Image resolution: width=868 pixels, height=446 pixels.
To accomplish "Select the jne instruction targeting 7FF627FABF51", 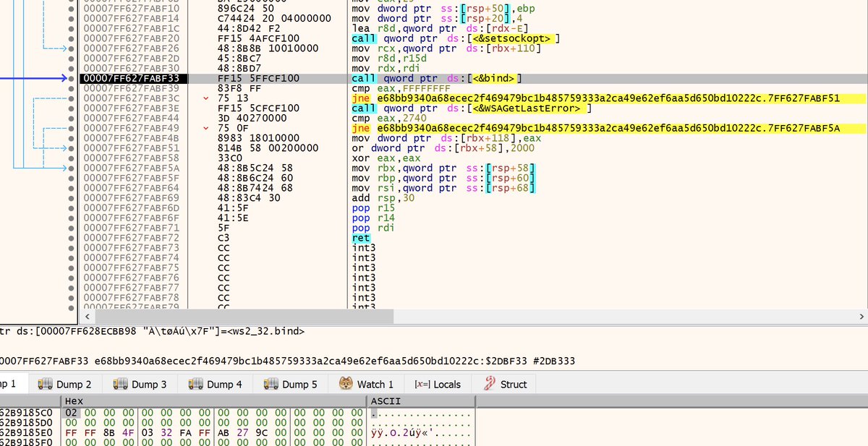I will pos(595,98).
